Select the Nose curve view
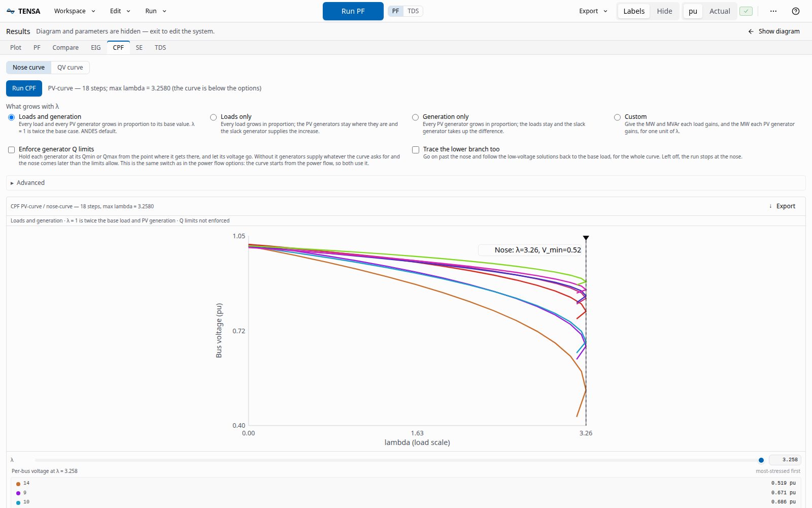Image resolution: width=812 pixels, height=508 pixels. click(28, 68)
